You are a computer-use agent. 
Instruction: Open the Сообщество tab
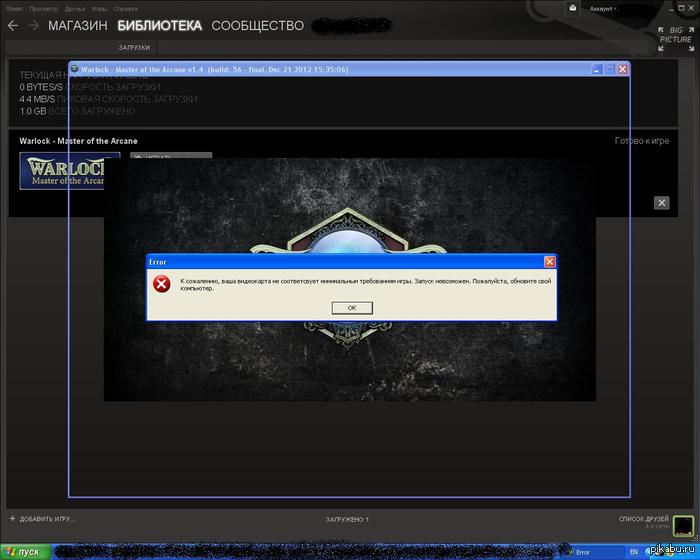258,25
